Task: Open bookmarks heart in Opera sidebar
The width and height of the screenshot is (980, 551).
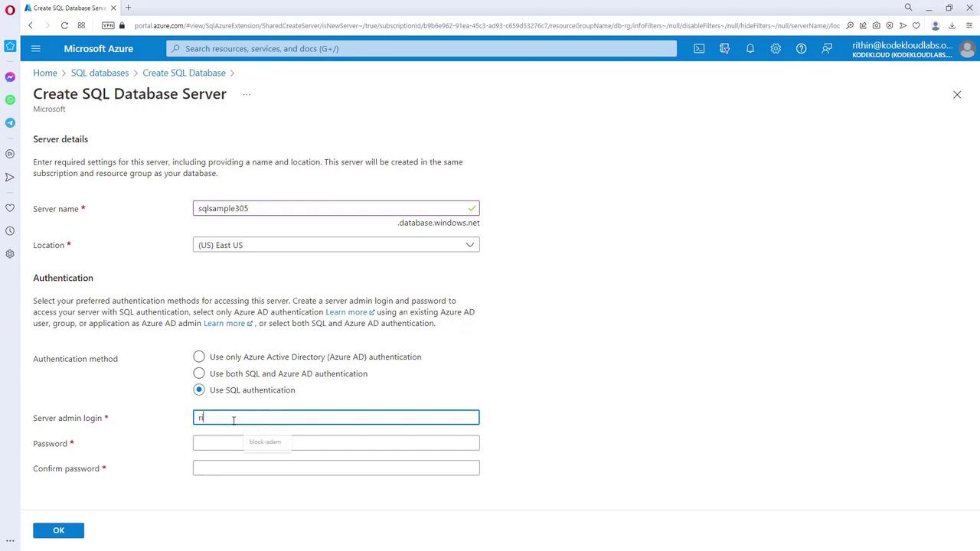Action: click(x=10, y=207)
